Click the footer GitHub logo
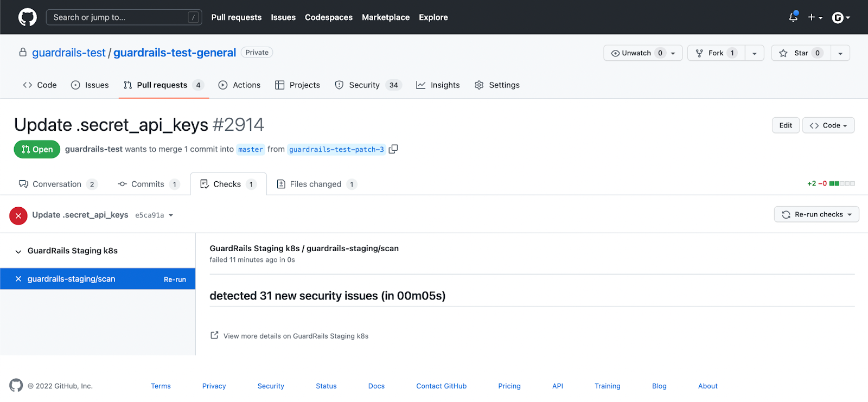This screenshot has height=402, width=868. (16, 385)
